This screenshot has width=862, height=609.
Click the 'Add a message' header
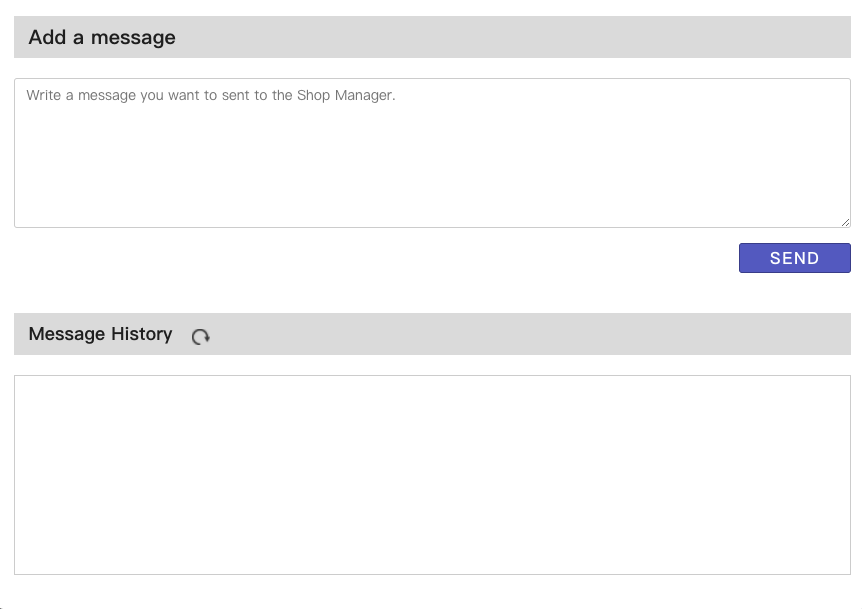(102, 37)
